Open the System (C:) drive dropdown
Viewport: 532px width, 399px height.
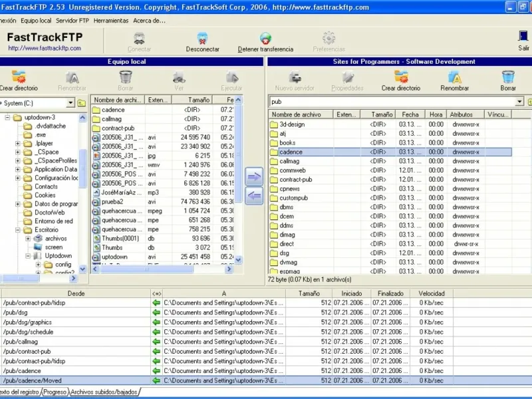pos(70,103)
